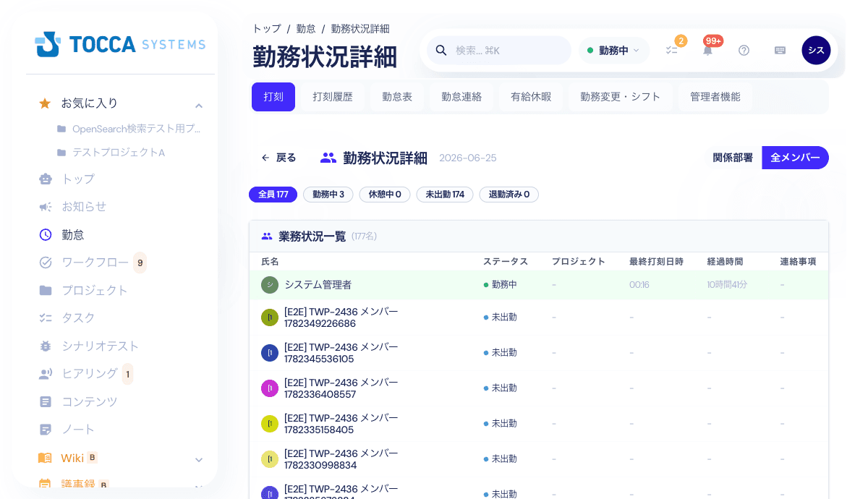
Task: Click the checkmark circle icon beside ワークフロー
Action: point(46,263)
